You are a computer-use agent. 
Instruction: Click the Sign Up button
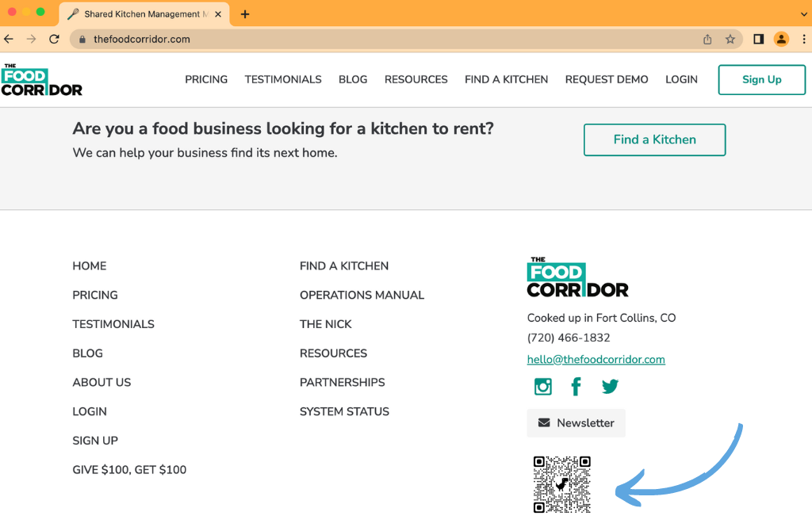pyautogui.click(x=761, y=79)
